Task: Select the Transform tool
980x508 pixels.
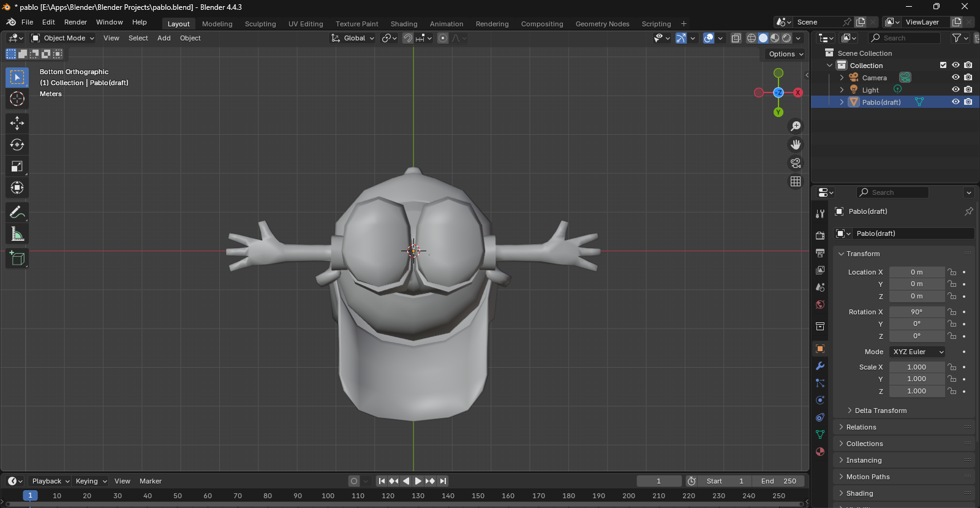Action: 17,188
